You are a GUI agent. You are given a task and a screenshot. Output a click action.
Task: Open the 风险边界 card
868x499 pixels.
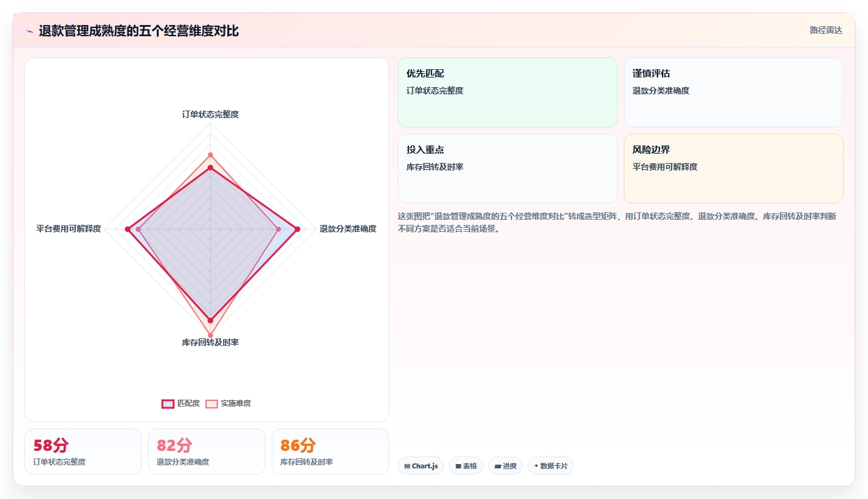point(733,169)
